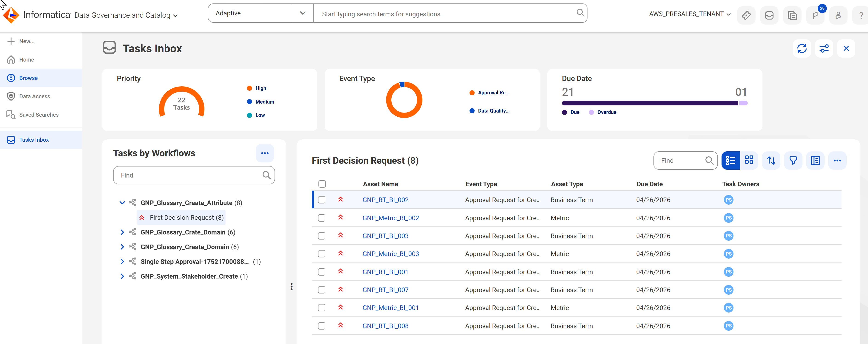Click the panel splitter vertical dots handle
The height and width of the screenshot is (344, 868).
(292, 286)
